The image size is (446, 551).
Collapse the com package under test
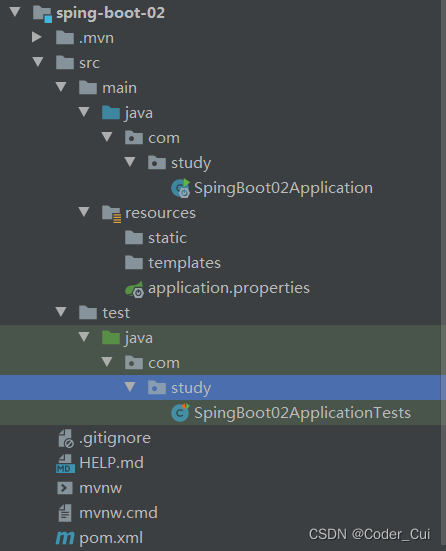(x=106, y=362)
